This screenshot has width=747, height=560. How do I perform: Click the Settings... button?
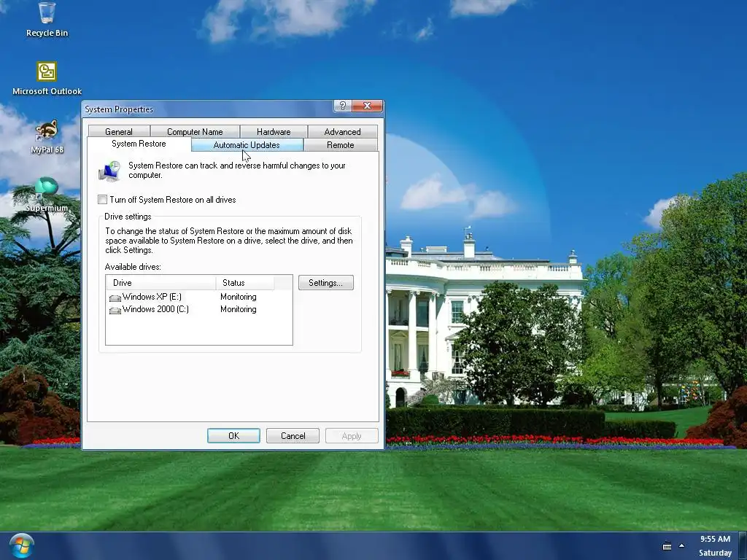click(x=326, y=282)
